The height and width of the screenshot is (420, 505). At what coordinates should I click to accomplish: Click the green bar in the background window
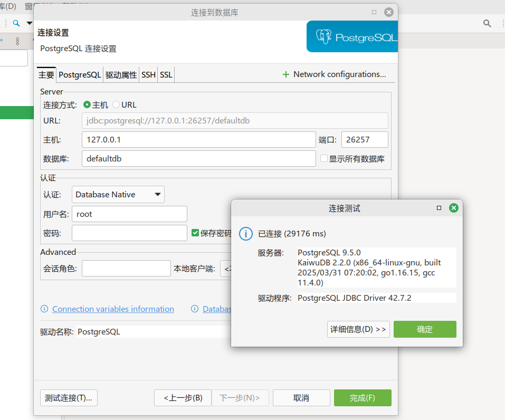17,113
